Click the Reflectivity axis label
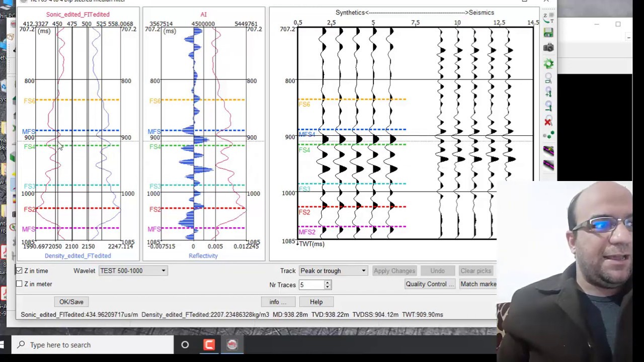 click(x=203, y=256)
